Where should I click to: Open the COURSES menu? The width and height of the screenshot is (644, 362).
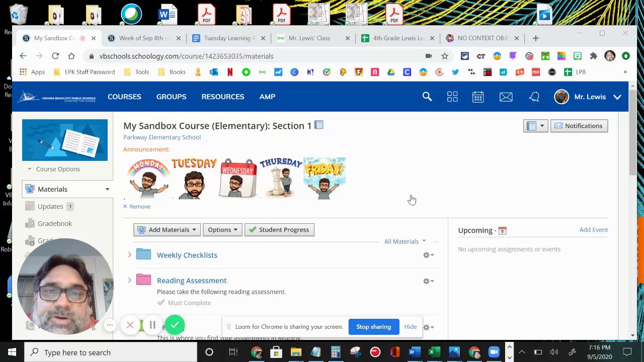[124, 97]
